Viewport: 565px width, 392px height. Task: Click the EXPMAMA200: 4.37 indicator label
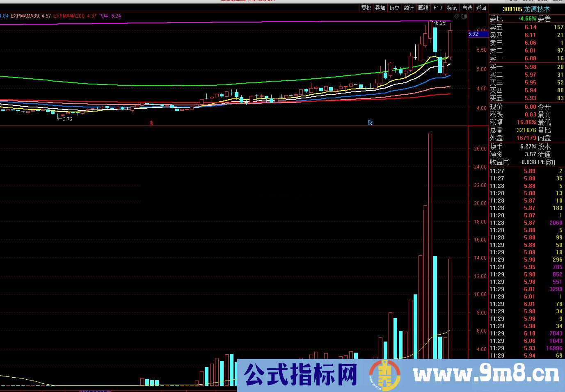(75, 16)
